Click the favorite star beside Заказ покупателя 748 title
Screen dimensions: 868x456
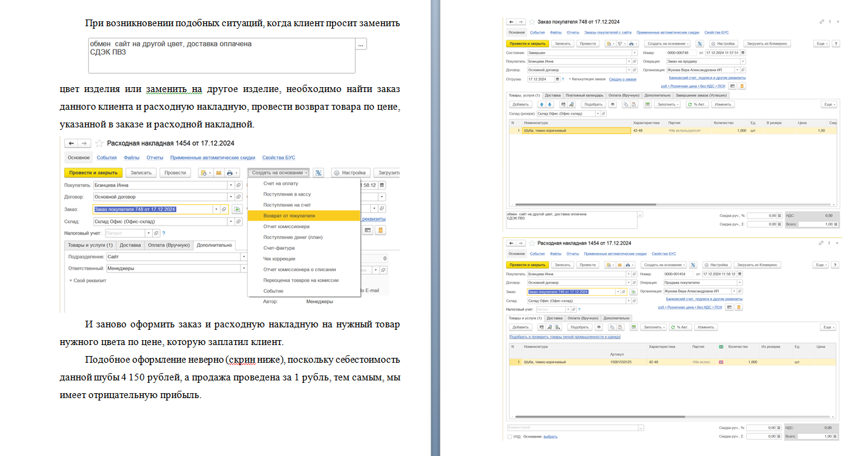pos(531,21)
